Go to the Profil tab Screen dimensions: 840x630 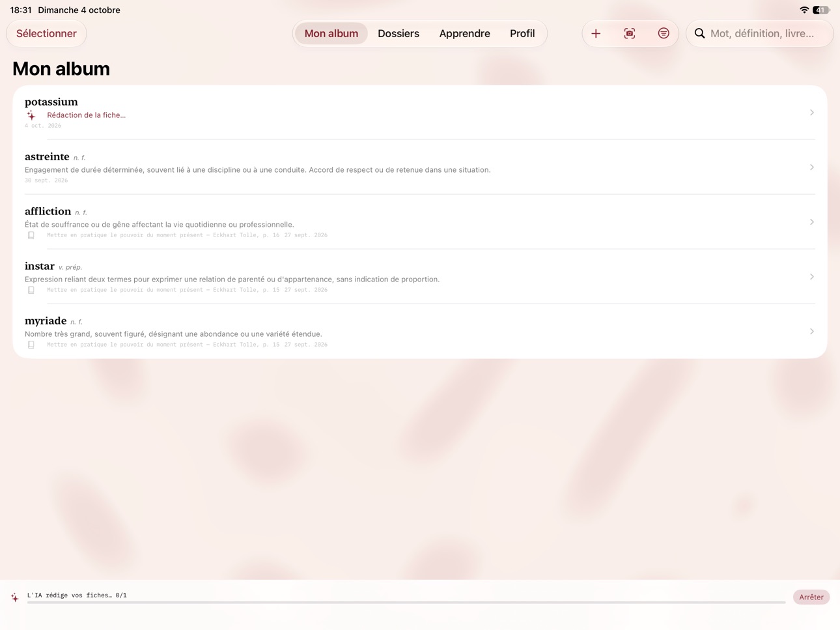pos(522,33)
